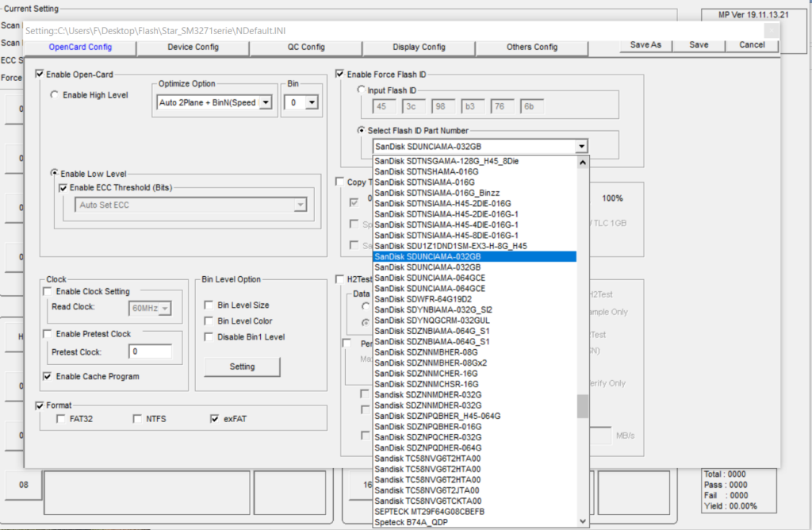Image resolution: width=812 pixels, height=530 pixels.
Task: Go to the QC Config tab
Action: click(306, 47)
